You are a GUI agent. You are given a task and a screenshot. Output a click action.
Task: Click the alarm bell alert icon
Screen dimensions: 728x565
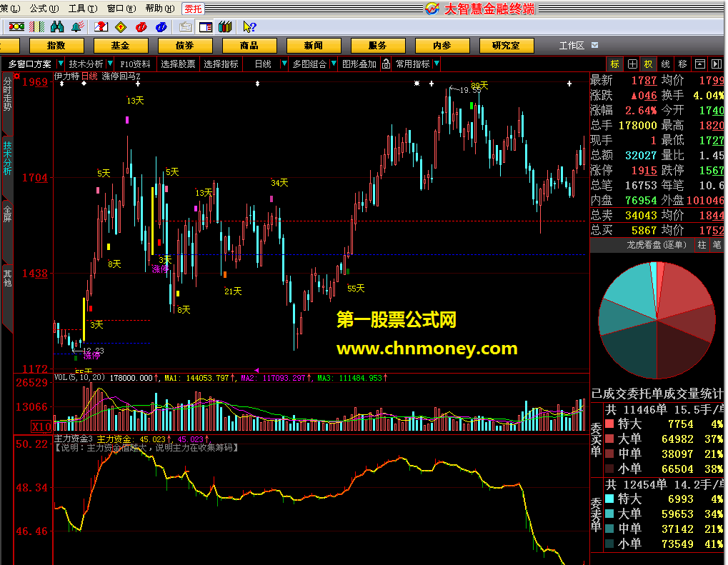point(78,27)
